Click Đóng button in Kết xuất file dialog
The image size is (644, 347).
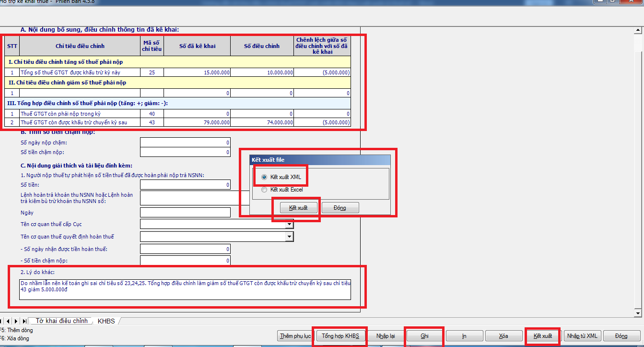click(340, 208)
